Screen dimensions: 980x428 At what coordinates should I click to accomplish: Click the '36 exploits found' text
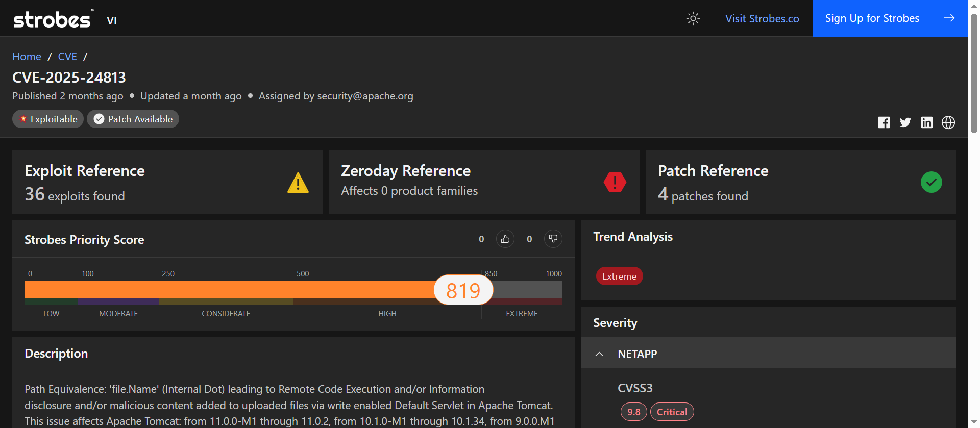pyautogui.click(x=75, y=195)
